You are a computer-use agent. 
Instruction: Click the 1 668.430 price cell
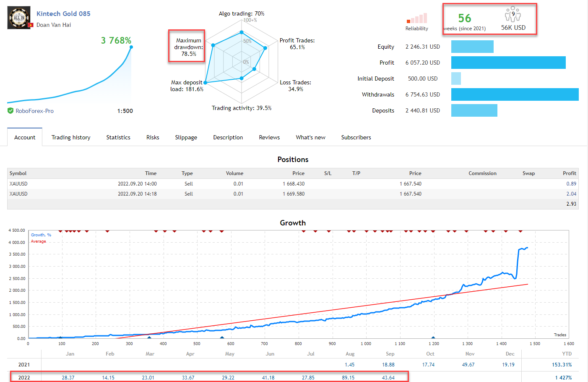click(x=294, y=184)
